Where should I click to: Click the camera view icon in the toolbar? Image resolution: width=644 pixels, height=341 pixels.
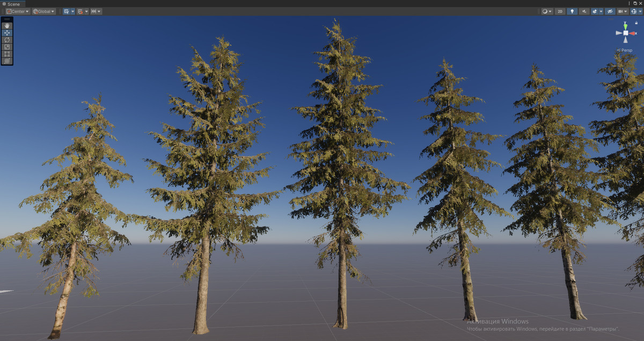[x=620, y=11]
